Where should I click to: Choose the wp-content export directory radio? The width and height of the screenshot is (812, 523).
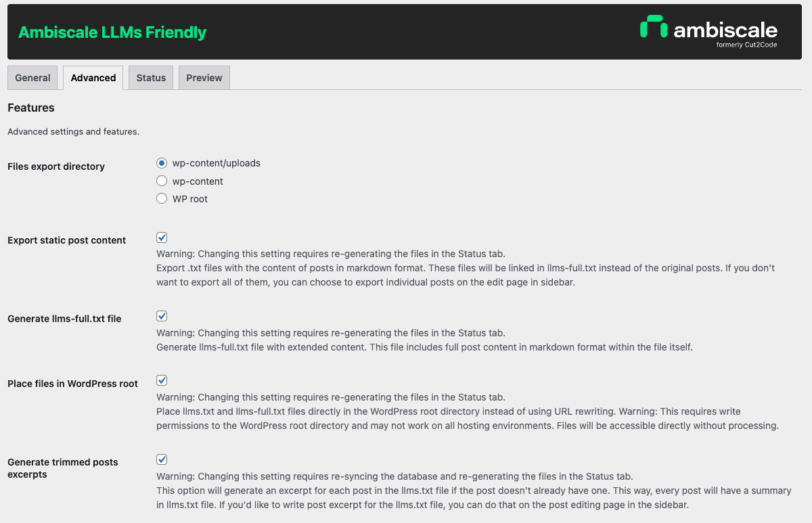(162, 181)
